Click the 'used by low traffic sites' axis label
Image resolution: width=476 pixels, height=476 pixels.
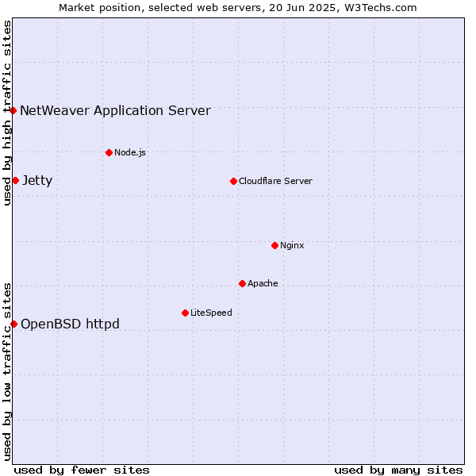pyautogui.click(x=6, y=372)
